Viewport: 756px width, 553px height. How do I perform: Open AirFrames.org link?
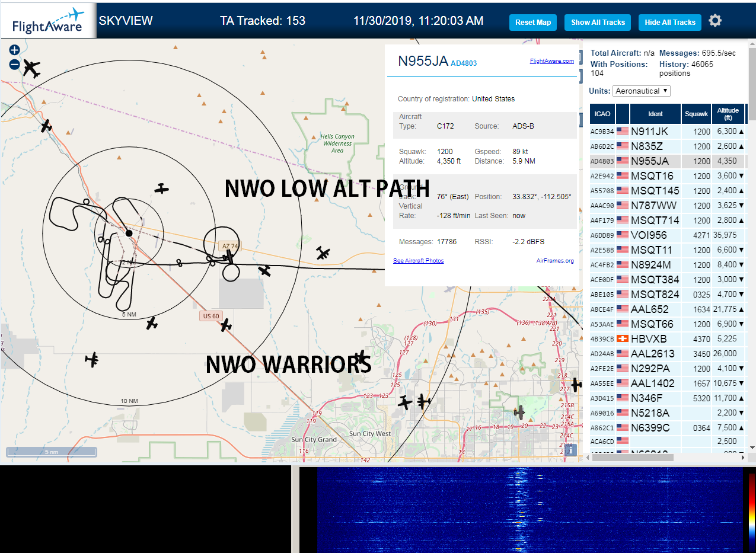(555, 261)
